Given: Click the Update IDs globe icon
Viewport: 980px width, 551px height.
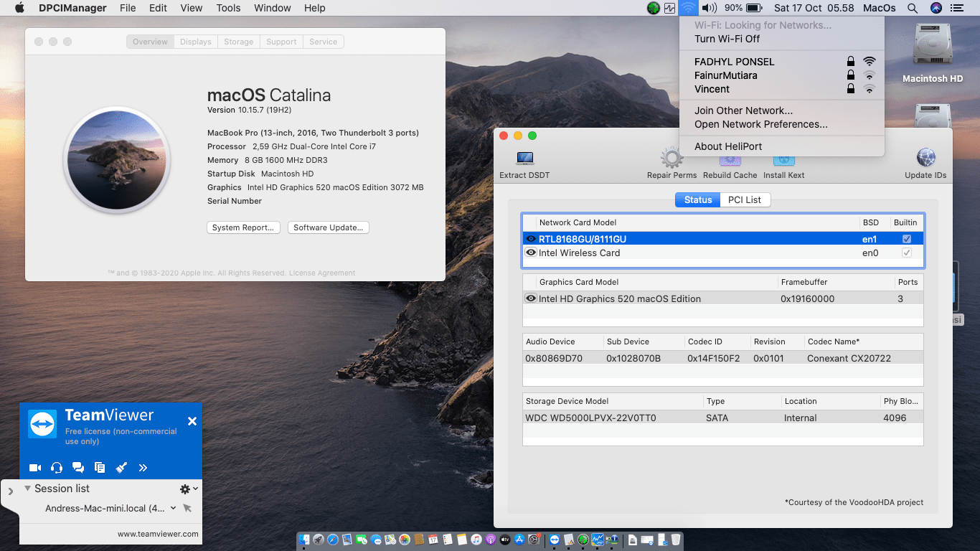Looking at the screenshot, I should tap(925, 158).
